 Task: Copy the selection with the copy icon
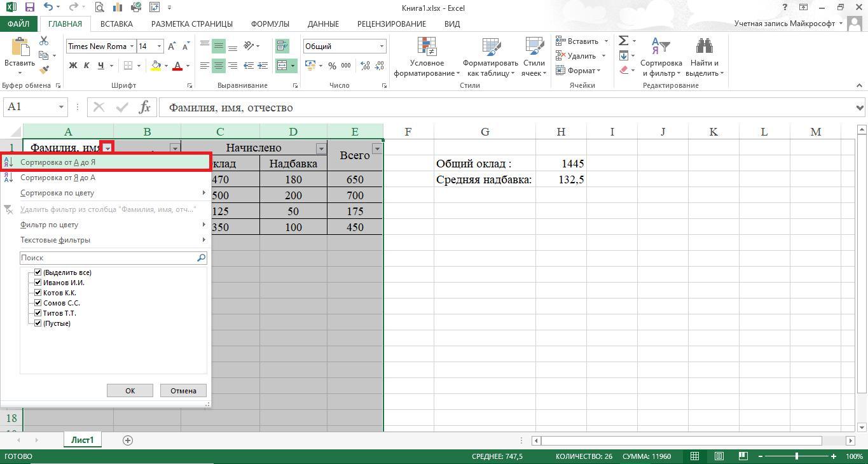(44, 55)
